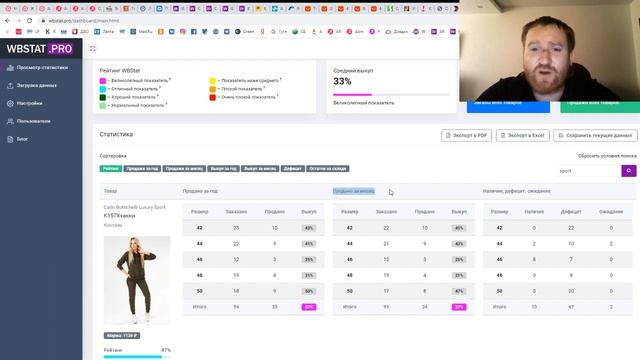Click the document icon beside Блог
The height and width of the screenshot is (360, 640).
[10, 139]
